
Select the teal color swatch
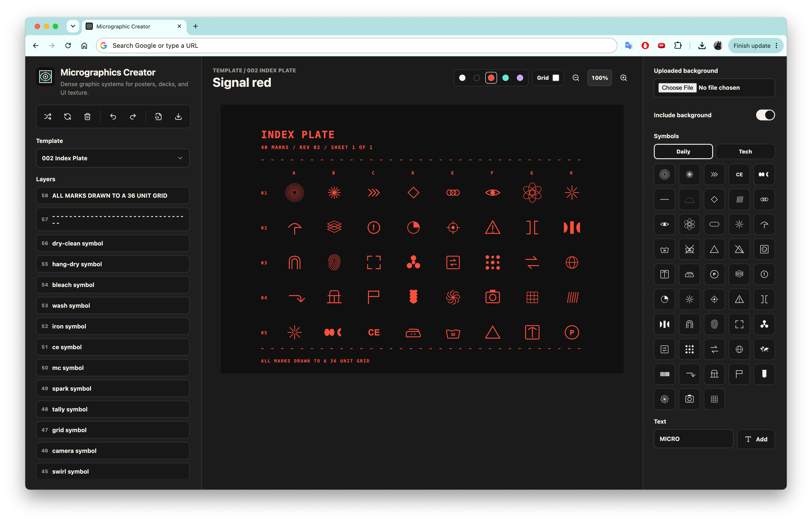point(506,78)
